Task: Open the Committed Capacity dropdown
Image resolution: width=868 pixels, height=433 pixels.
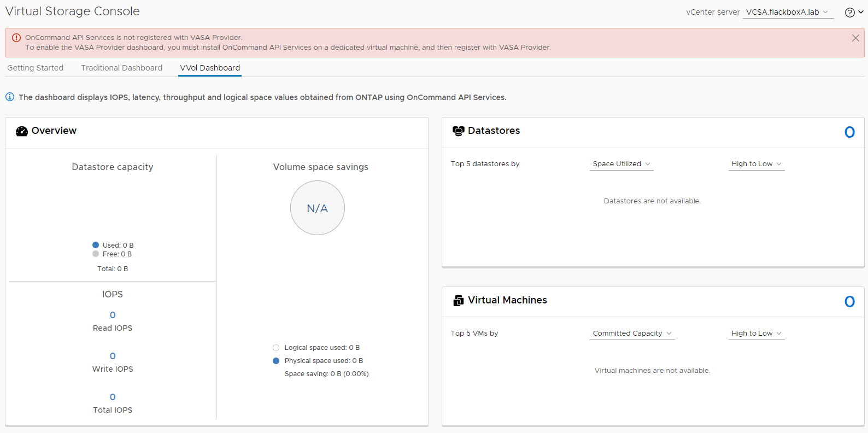Action: [632, 333]
